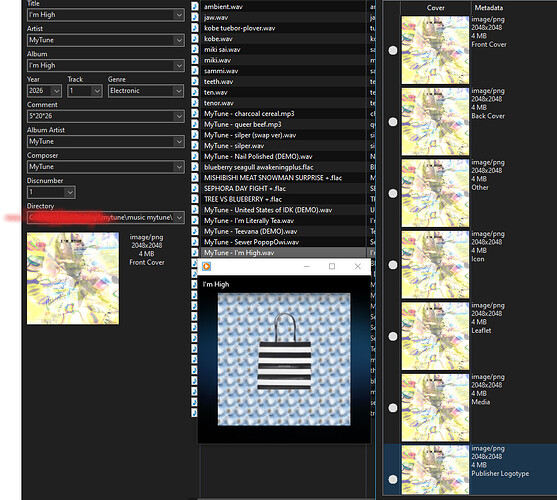Open the Genre dropdown showing Electronic

click(179, 91)
